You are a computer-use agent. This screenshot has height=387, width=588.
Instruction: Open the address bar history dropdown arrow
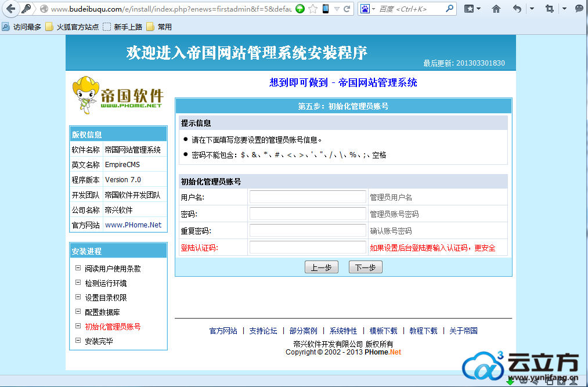(x=337, y=9)
